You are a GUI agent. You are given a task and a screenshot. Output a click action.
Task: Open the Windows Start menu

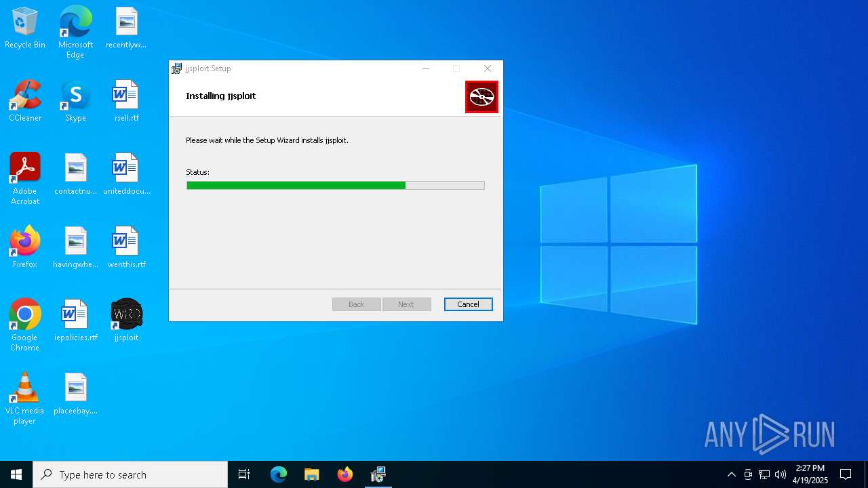point(16,474)
